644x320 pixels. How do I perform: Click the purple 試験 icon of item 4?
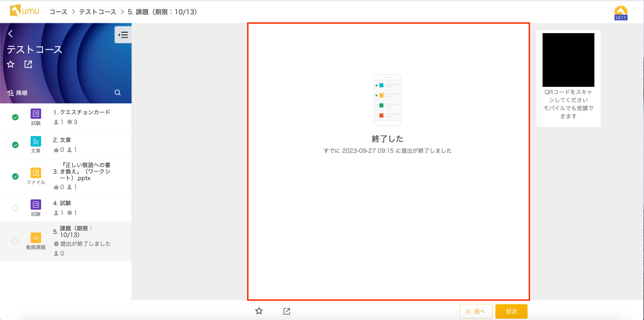[36, 205]
